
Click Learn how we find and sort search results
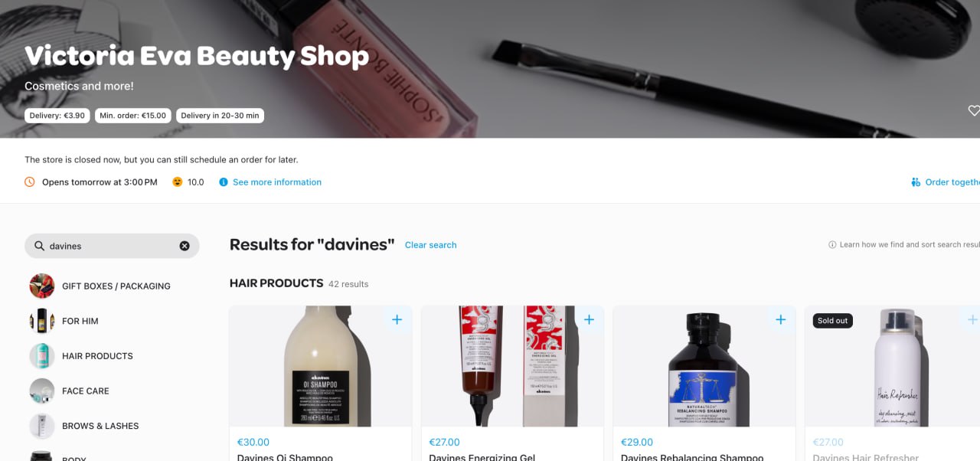coord(909,245)
